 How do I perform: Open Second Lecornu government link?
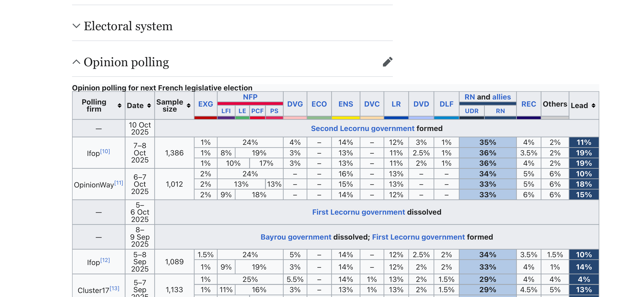(x=362, y=128)
